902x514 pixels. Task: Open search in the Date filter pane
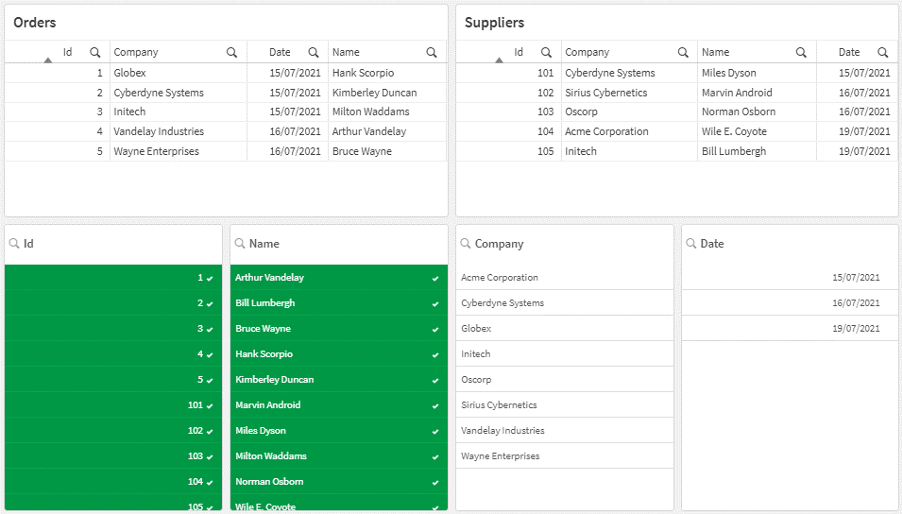pos(691,244)
